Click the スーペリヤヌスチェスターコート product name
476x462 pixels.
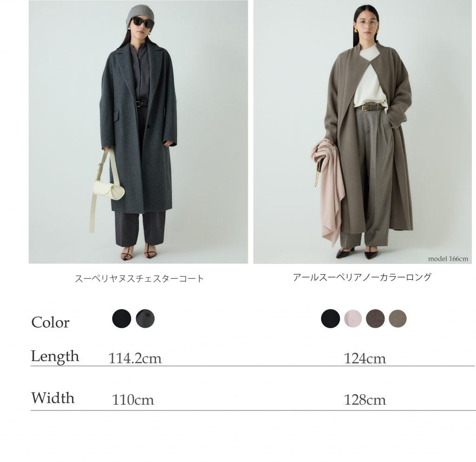tap(139, 278)
